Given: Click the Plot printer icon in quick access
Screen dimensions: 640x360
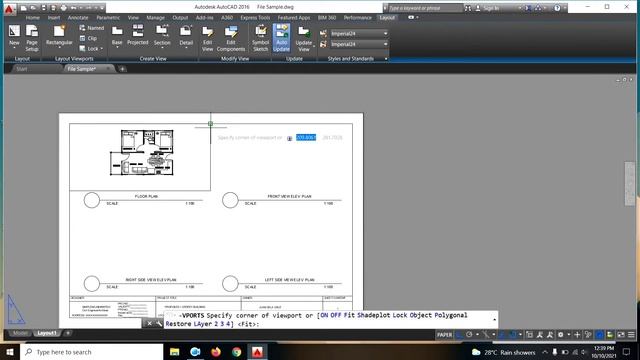Looking at the screenshot, I should [x=63, y=8].
